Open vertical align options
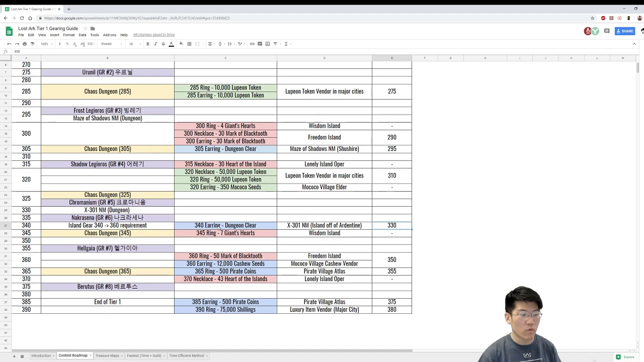Image resolution: width=644 pixels, height=362 pixels. pos(221,44)
